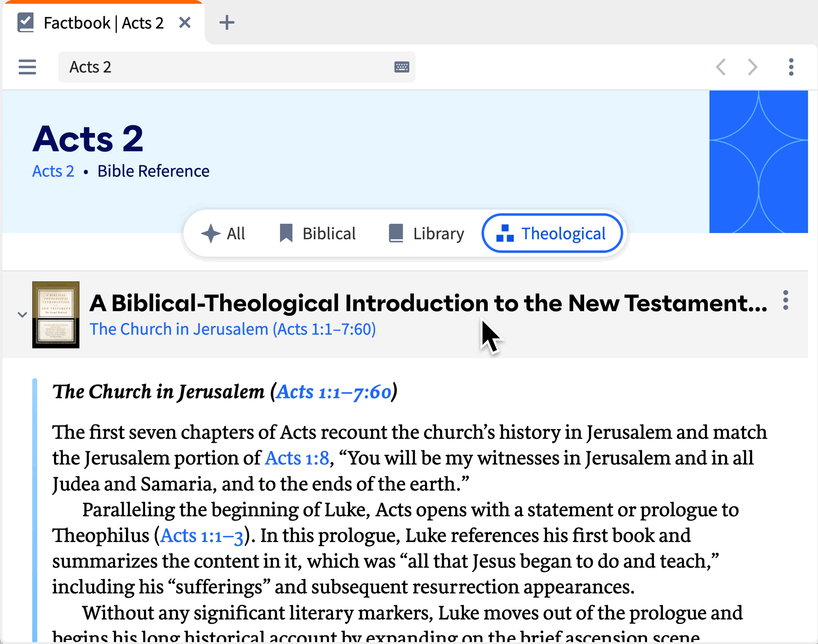Open the Acts 2 link under the title
Viewport: 818px width, 644px height.
pos(53,171)
